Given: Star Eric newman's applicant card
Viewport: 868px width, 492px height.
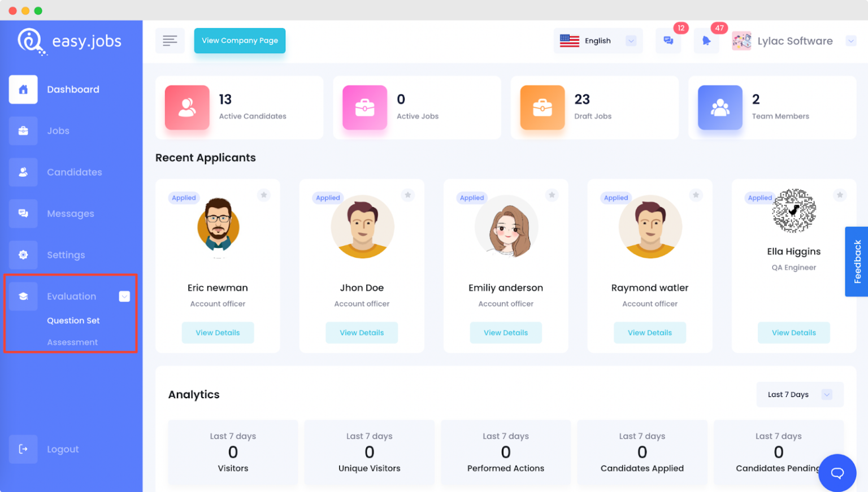Looking at the screenshot, I should point(263,195).
